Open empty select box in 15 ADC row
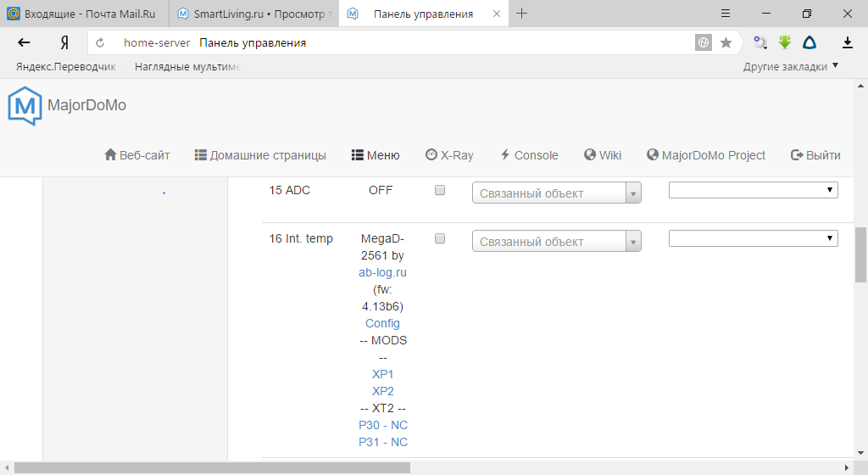The height and width of the screenshot is (475, 868). click(754, 190)
